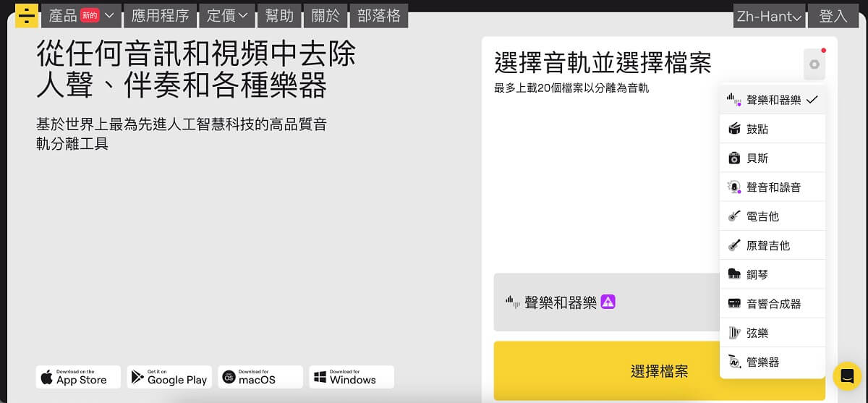
Task: Open the Google Play download link
Action: pyautogui.click(x=169, y=377)
